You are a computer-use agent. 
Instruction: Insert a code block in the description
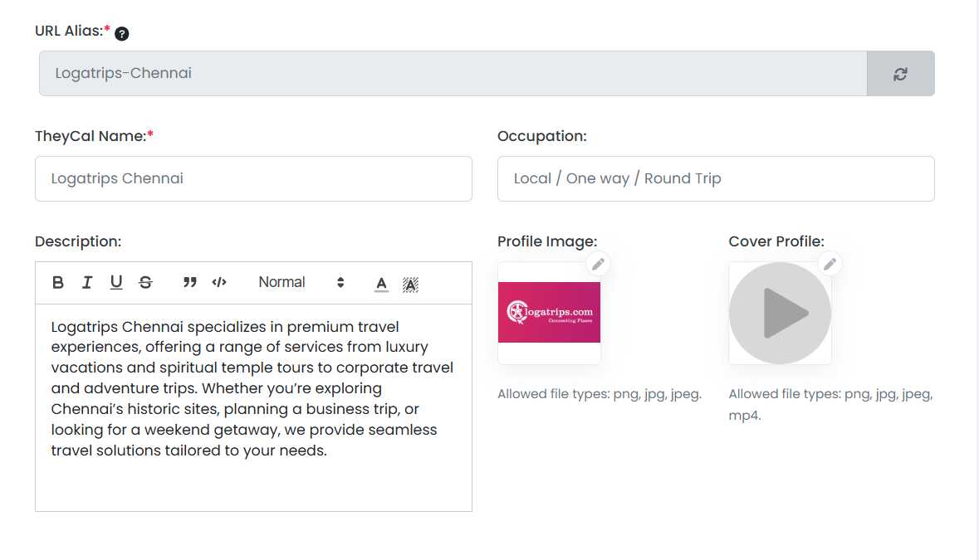click(219, 283)
